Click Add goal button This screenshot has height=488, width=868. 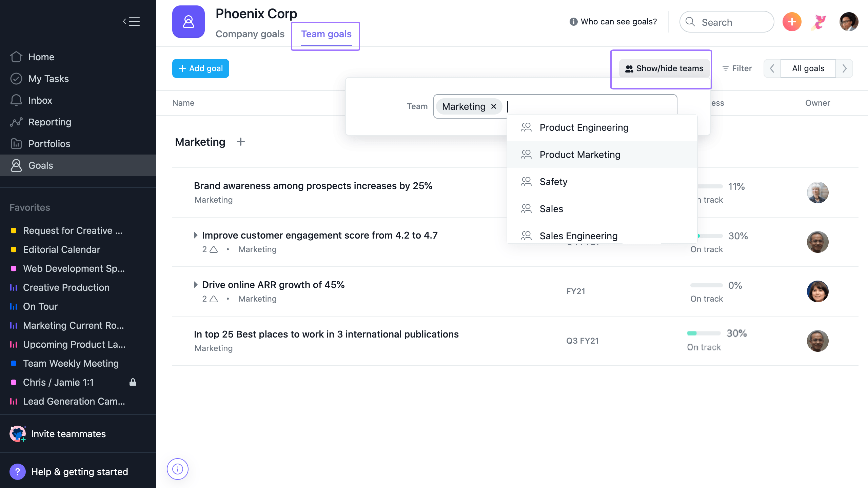pyautogui.click(x=200, y=68)
